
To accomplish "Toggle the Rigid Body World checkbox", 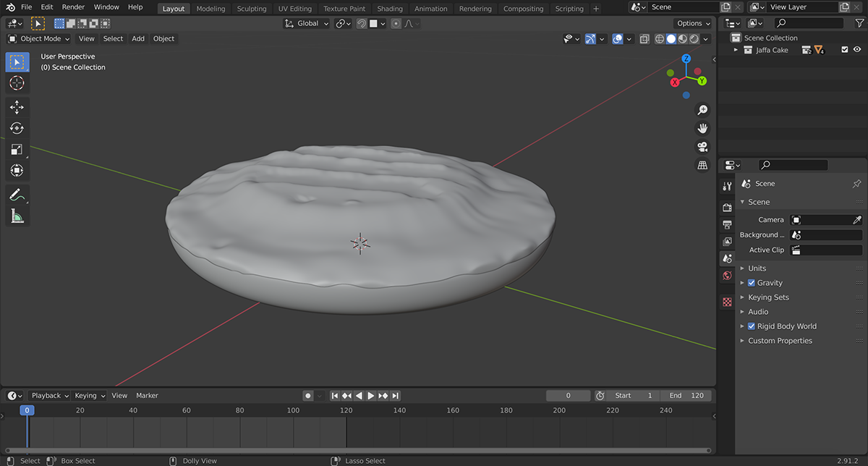I will (752, 326).
